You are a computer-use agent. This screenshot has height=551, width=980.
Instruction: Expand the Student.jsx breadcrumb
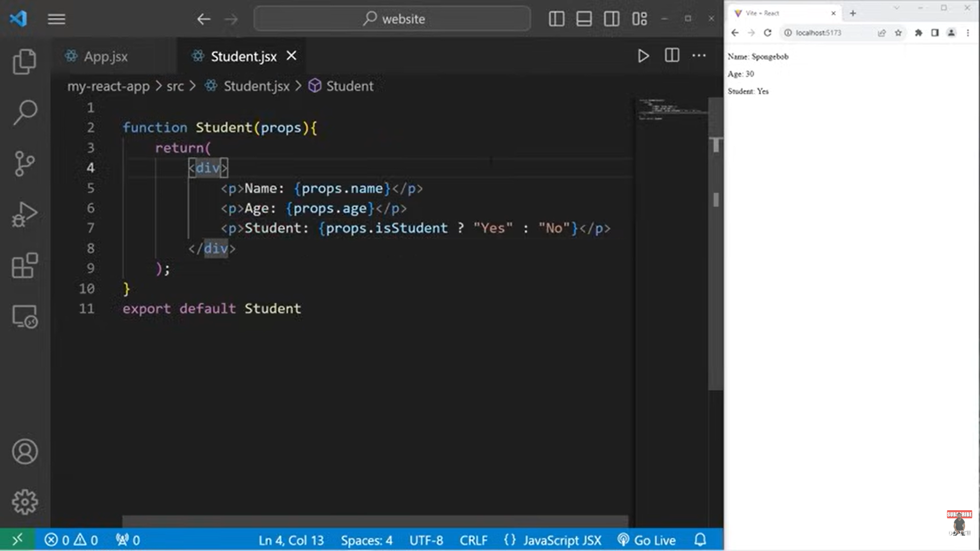coord(256,86)
